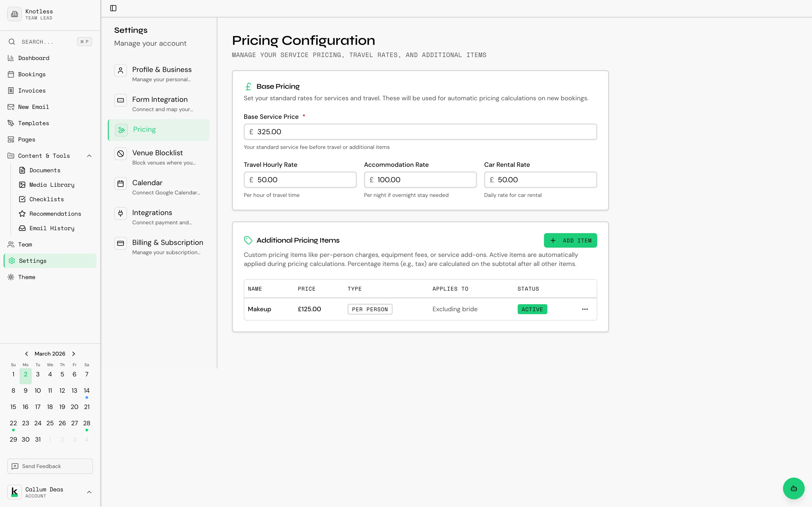Go to next month in calendar
This screenshot has width=812, height=507.
[73, 353]
